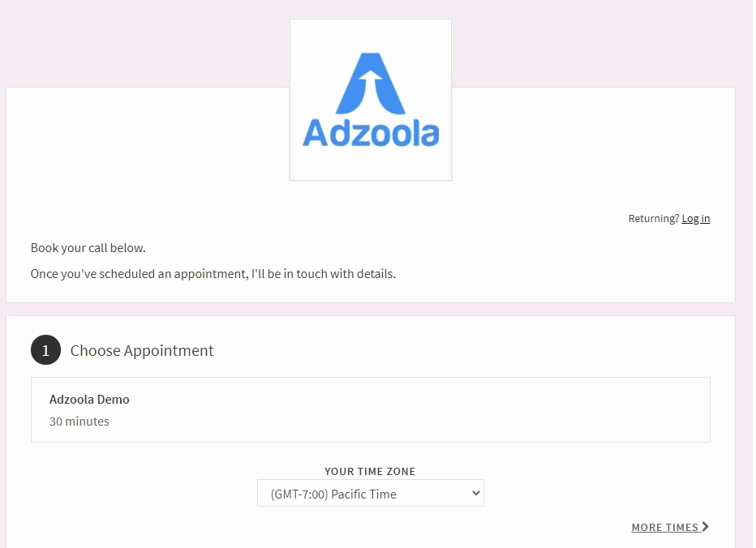Click the MORE TIMES link
The height and width of the screenshot is (548, 756).
[x=670, y=527]
